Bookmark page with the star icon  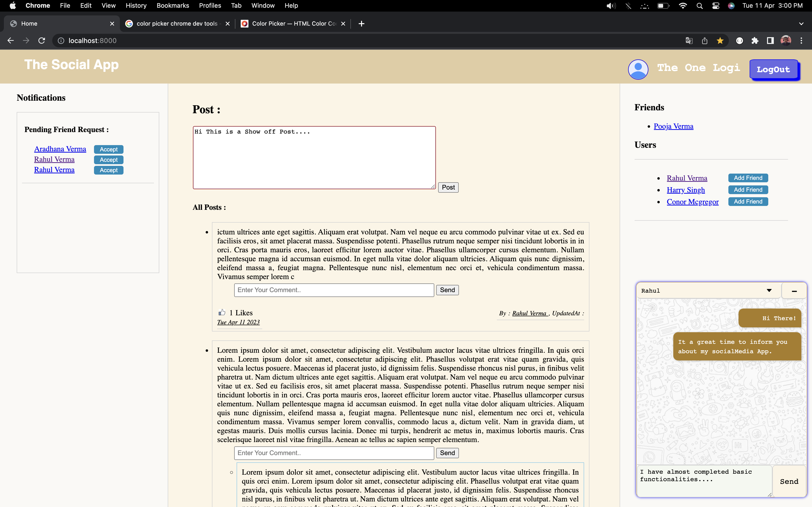point(720,41)
